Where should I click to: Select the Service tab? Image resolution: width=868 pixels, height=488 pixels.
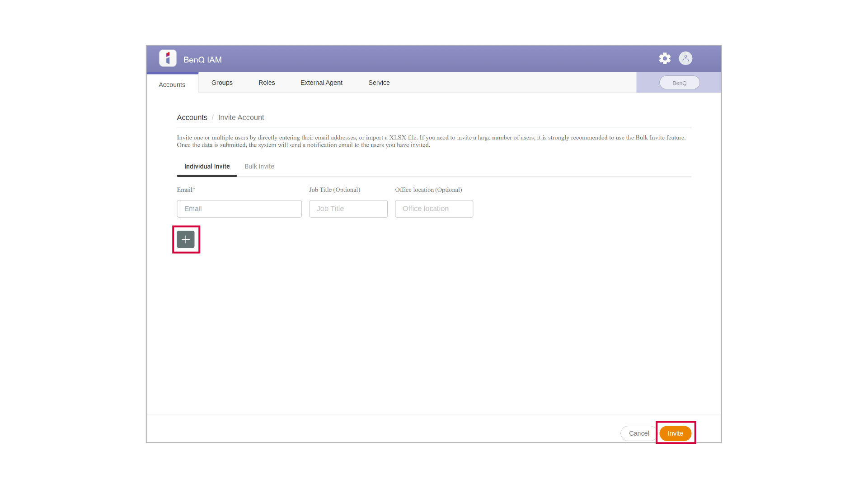click(379, 83)
